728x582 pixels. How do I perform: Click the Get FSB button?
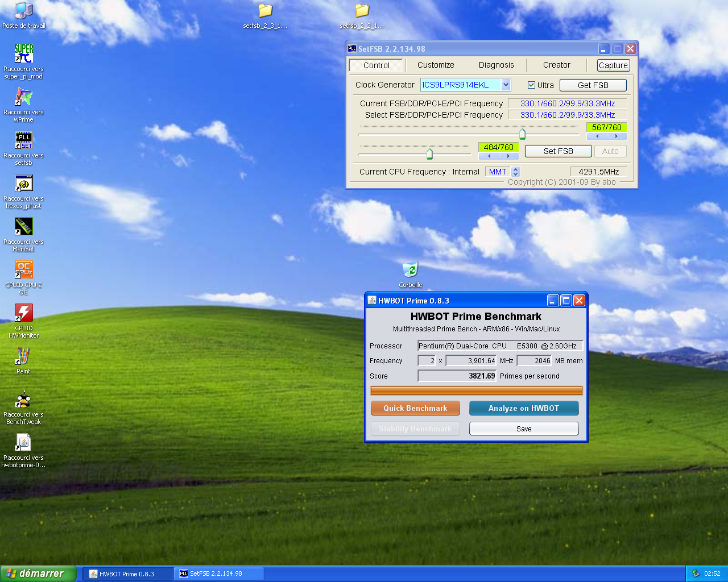click(593, 85)
